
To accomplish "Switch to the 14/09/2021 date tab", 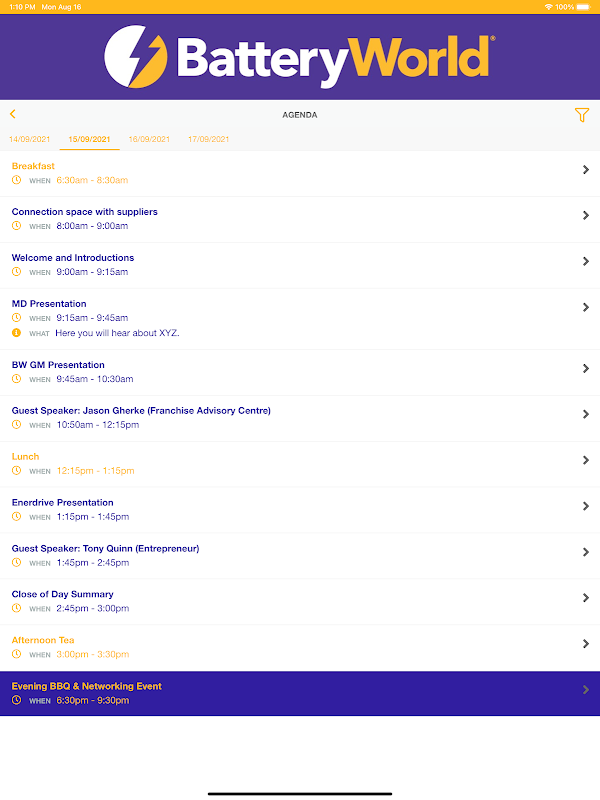I will (x=30, y=139).
